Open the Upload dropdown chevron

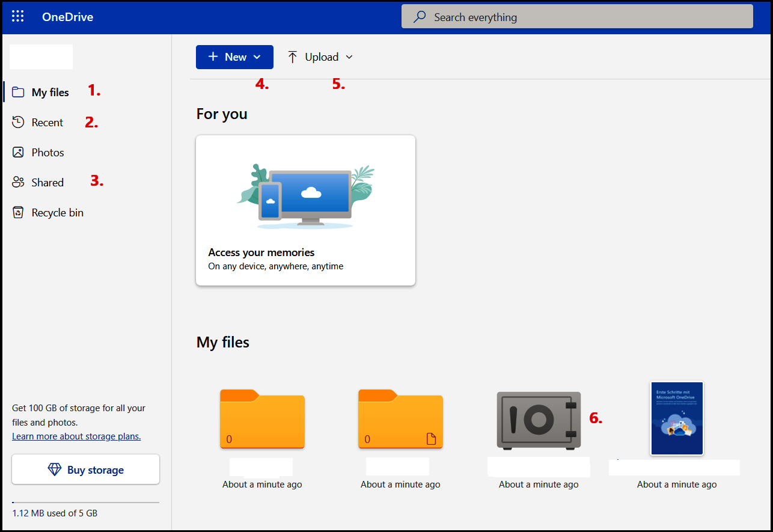pos(349,57)
